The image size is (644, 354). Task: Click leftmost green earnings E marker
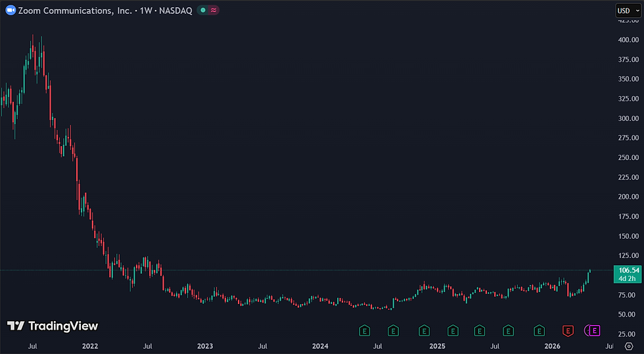364,330
